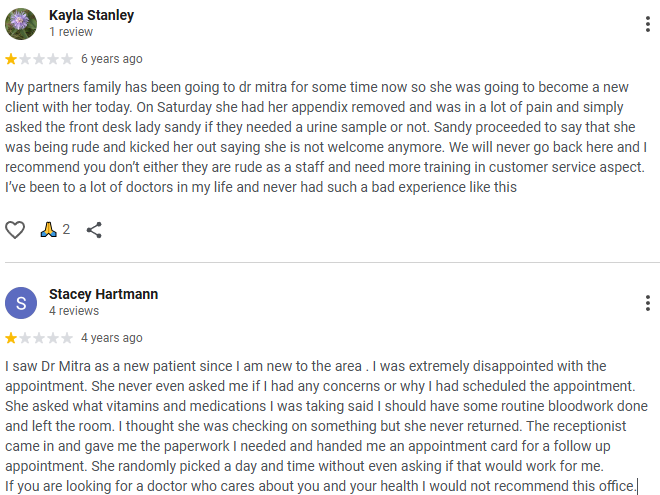
Task: Click the "1 review" count under Kayla Stanley
Action: [x=71, y=32]
